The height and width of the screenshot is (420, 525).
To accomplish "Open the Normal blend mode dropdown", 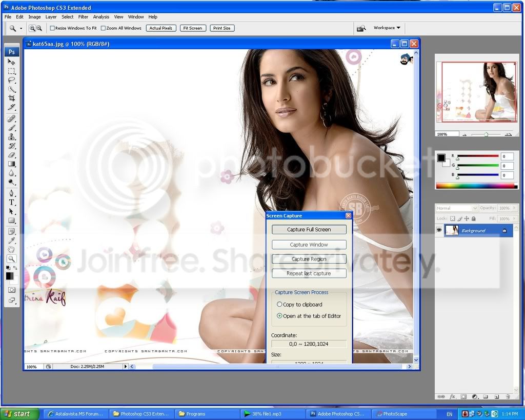I will tap(457, 208).
